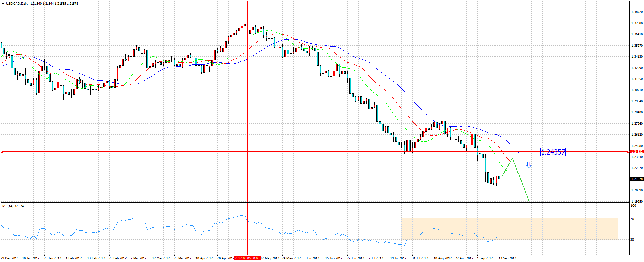Click the 29 Dec 2016 date on time axis

10,258
